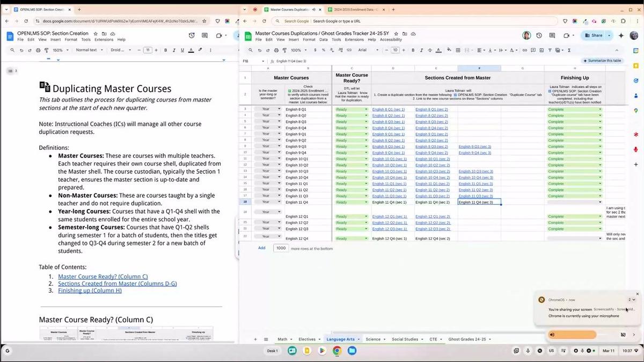
Task: Open the Files app in the shelf
Action: click(352, 351)
